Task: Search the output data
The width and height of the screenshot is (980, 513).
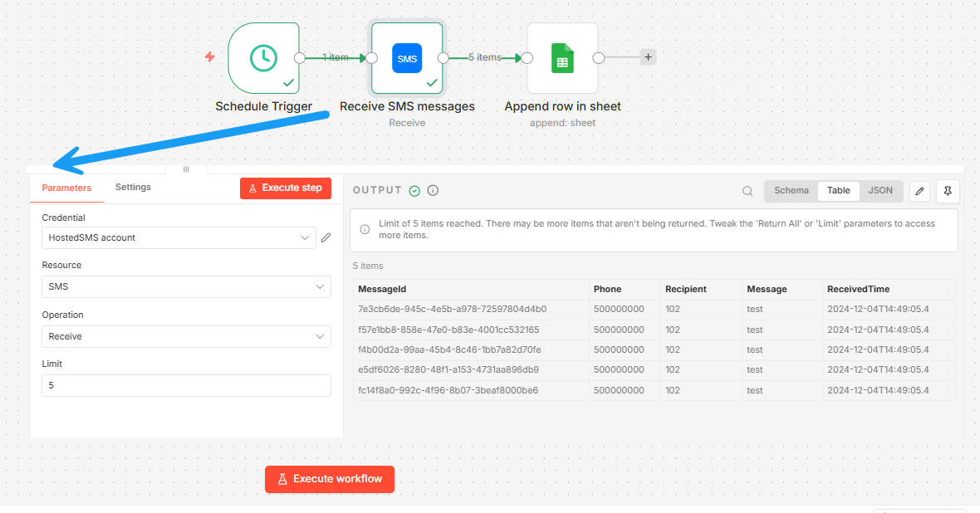Action: point(747,191)
